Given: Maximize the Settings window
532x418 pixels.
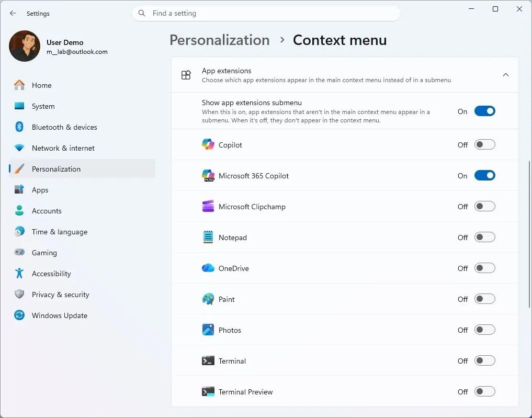Looking at the screenshot, I should pos(495,9).
